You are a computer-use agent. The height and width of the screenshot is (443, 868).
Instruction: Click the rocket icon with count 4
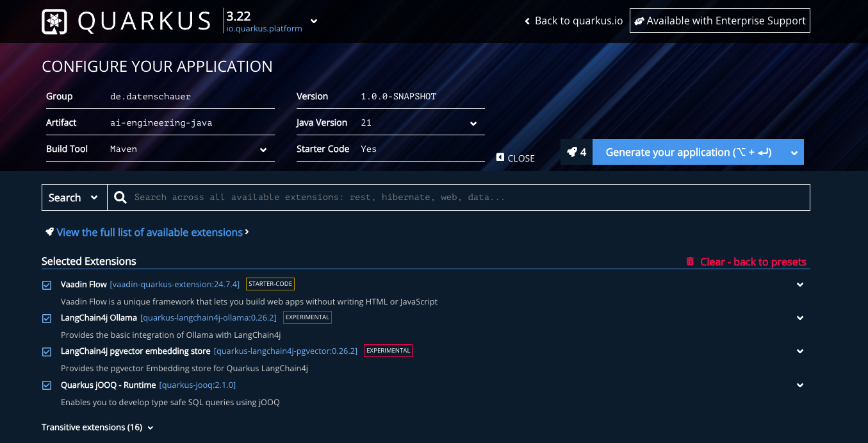(x=577, y=152)
